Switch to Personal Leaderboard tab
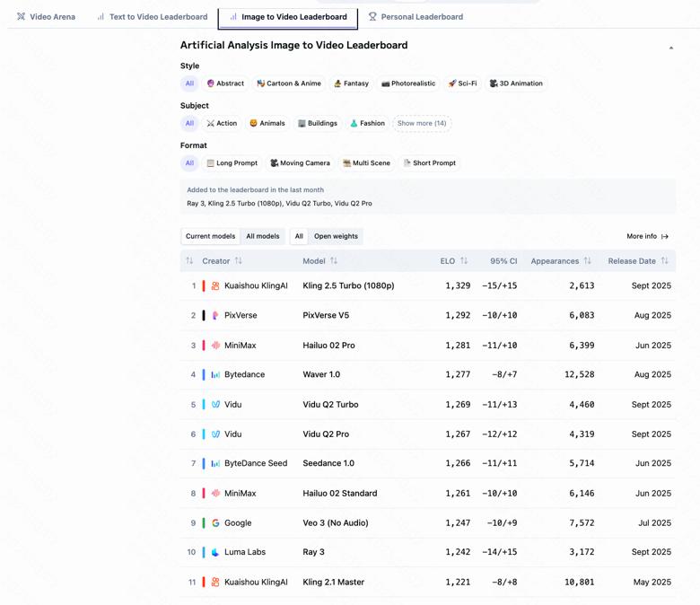This screenshot has width=700, height=605. click(x=416, y=17)
